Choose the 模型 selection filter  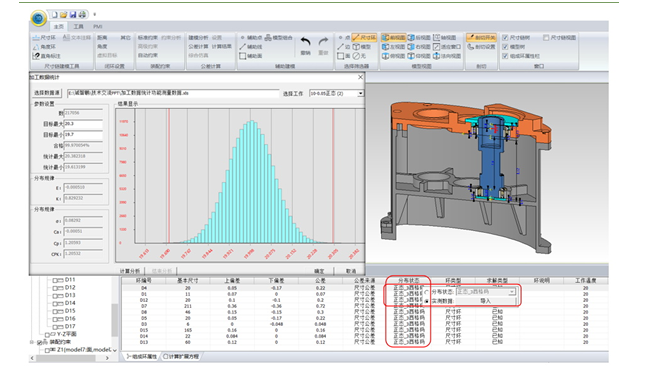pyautogui.click(x=362, y=47)
